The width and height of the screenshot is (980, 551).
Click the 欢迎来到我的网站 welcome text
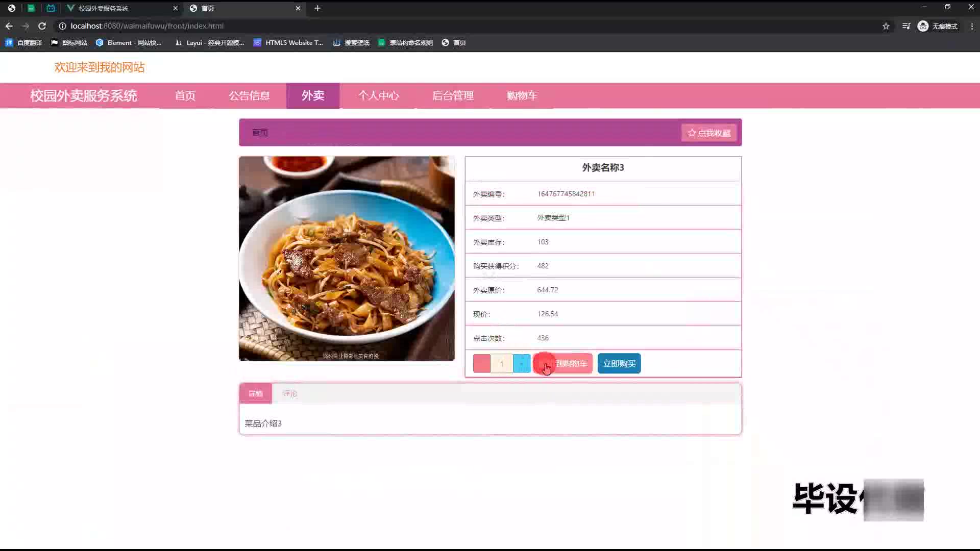coord(100,67)
